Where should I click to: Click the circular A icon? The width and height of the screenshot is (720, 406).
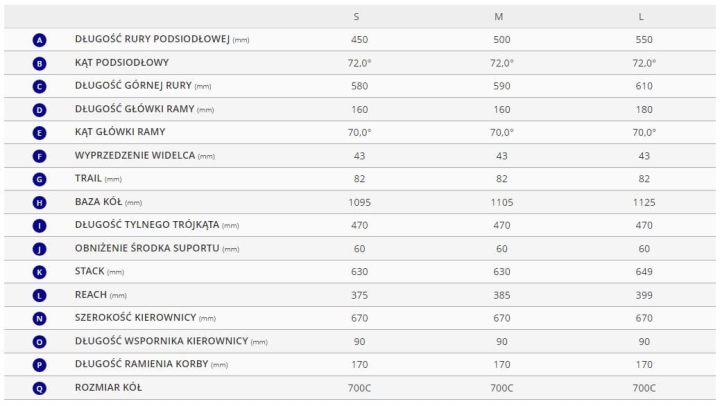pos(39,40)
